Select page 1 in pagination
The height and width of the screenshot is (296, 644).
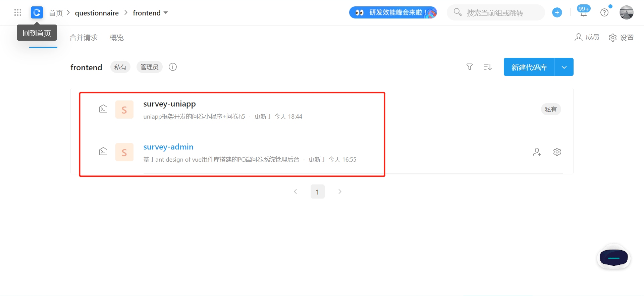tap(318, 192)
